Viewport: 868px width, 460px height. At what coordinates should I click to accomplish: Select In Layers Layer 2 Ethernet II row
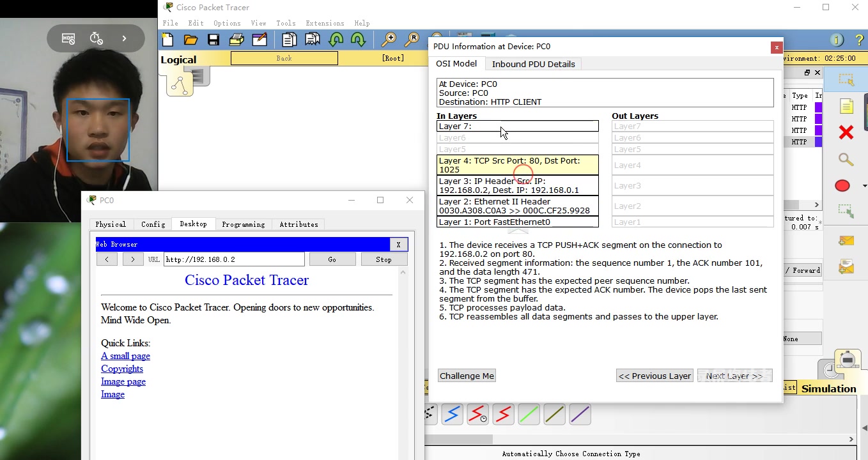coord(518,206)
